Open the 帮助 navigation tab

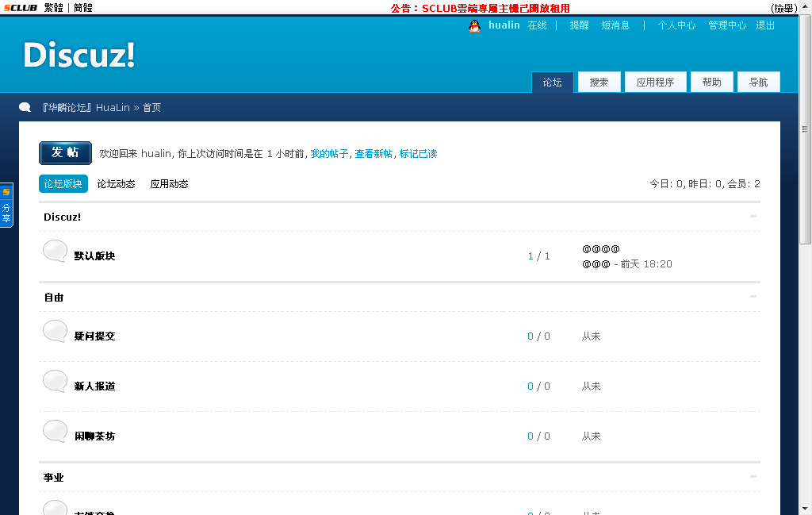(711, 83)
